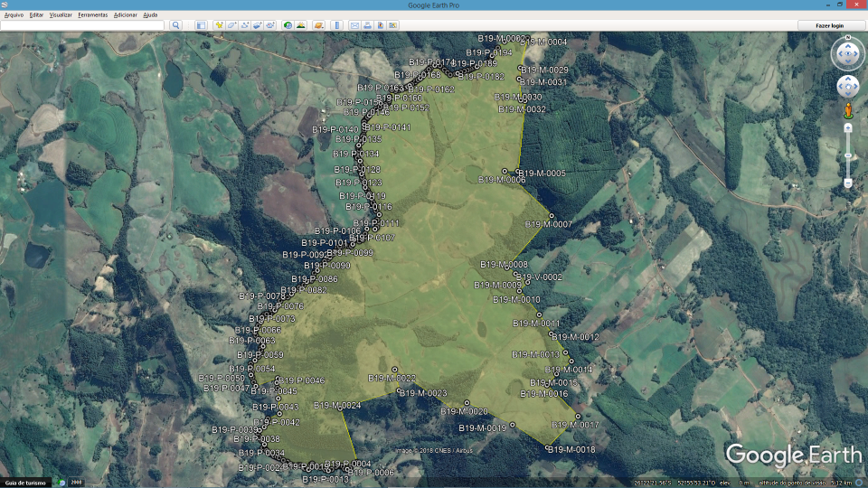Show historical imagery clock icon
The height and width of the screenshot is (488, 868).
[x=288, y=25]
